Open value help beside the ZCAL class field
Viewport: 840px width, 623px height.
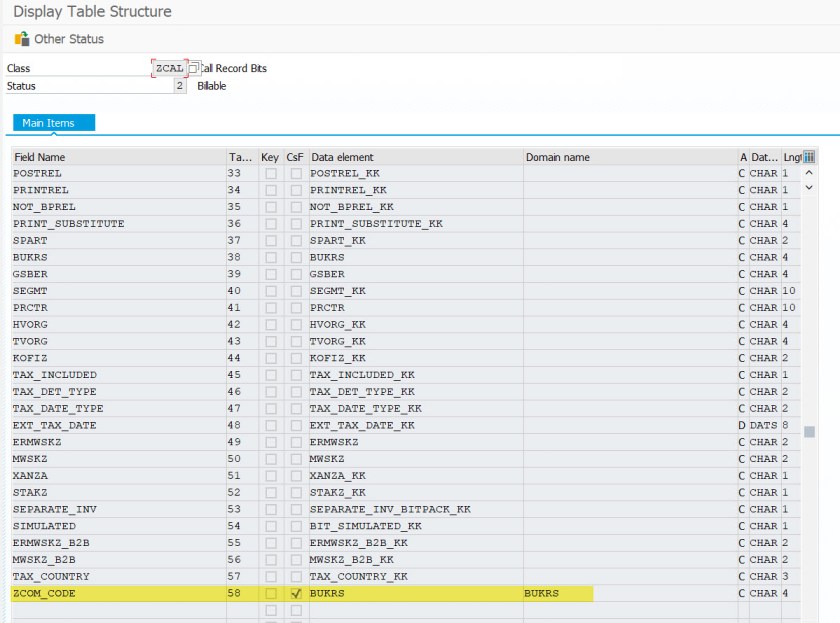tap(193, 68)
